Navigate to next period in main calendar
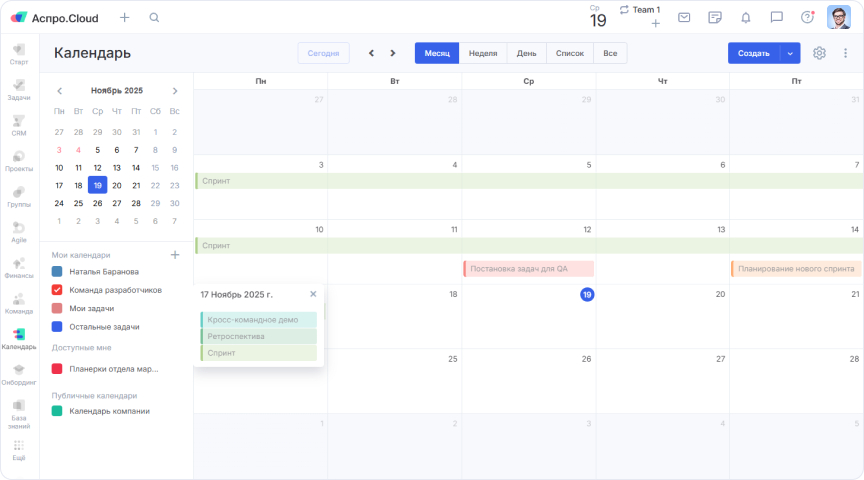 tap(393, 53)
